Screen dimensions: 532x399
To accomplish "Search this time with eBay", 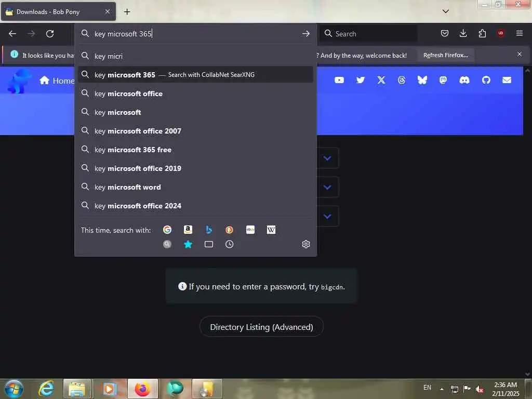I will [x=250, y=230].
